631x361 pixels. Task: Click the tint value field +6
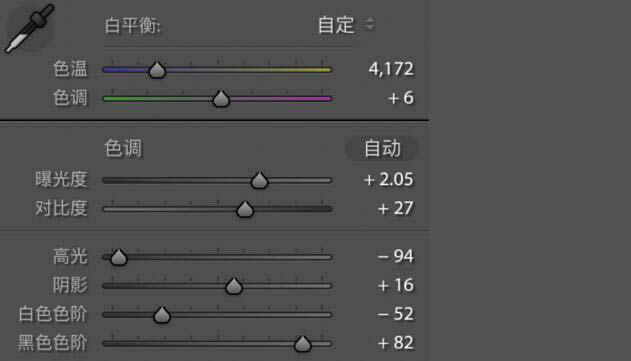401,98
